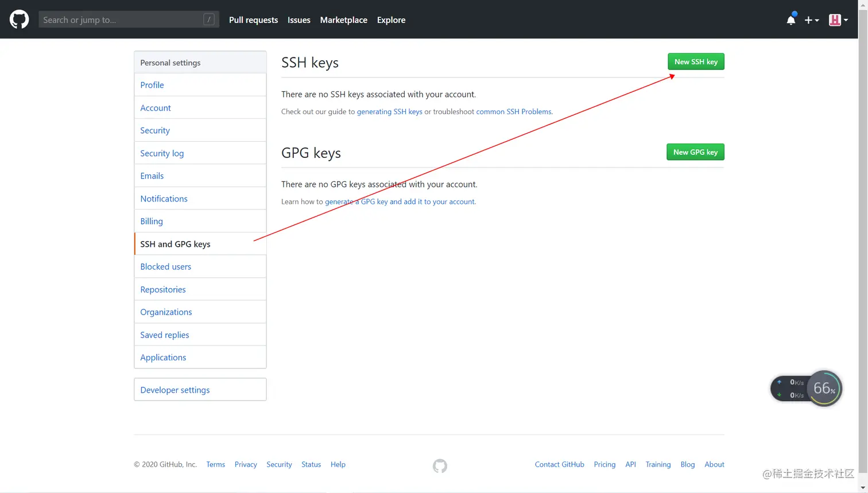Image resolution: width=868 pixels, height=493 pixels.
Task: Click Contact GitHub in the footer
Action: tap(559, 464)
